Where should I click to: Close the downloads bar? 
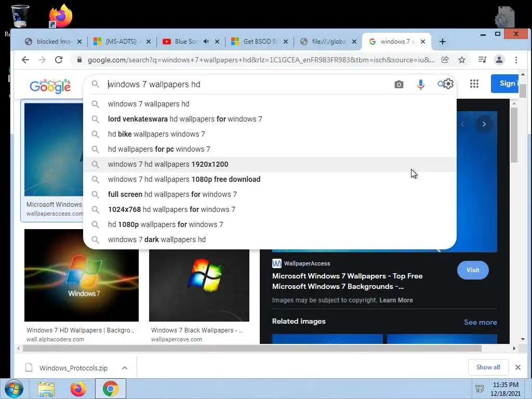[x=518, y=367]
